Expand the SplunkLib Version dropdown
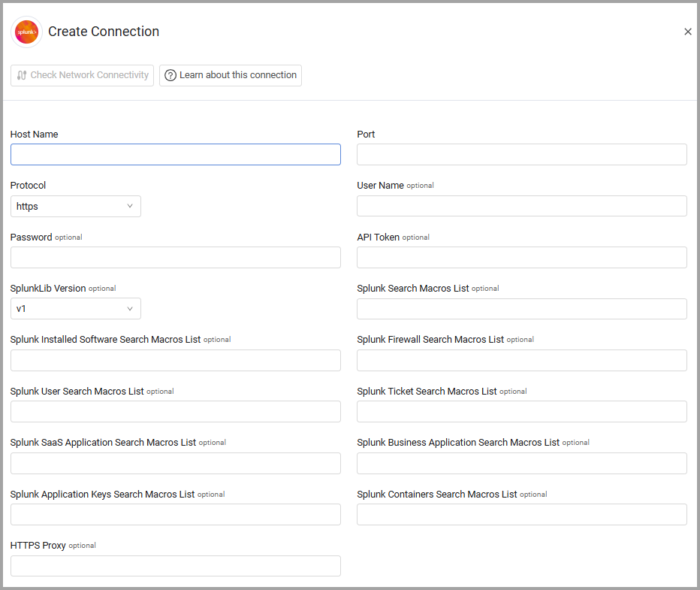 point(75,309)
